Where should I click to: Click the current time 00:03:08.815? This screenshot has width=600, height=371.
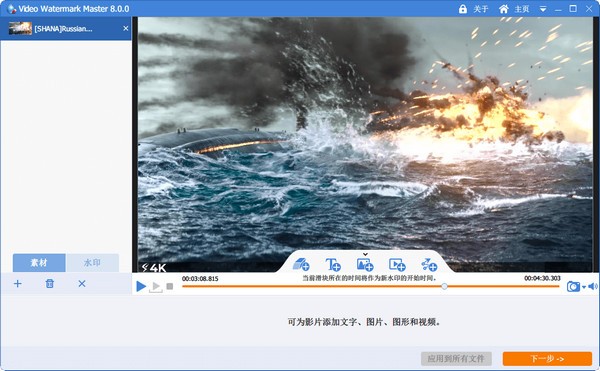200,278
